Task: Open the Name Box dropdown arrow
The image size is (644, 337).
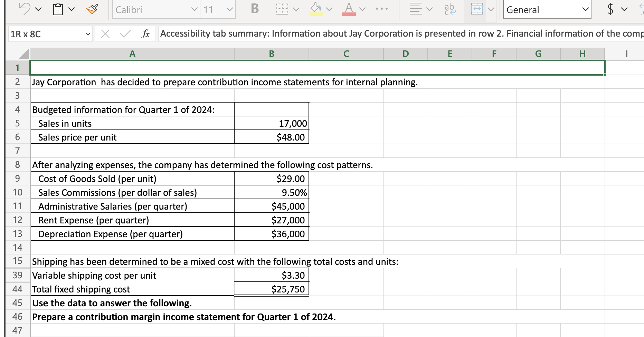Action: pos(88,34)
